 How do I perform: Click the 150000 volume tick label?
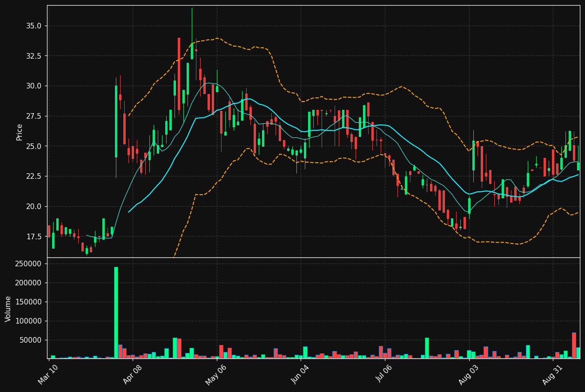(29, 302)
